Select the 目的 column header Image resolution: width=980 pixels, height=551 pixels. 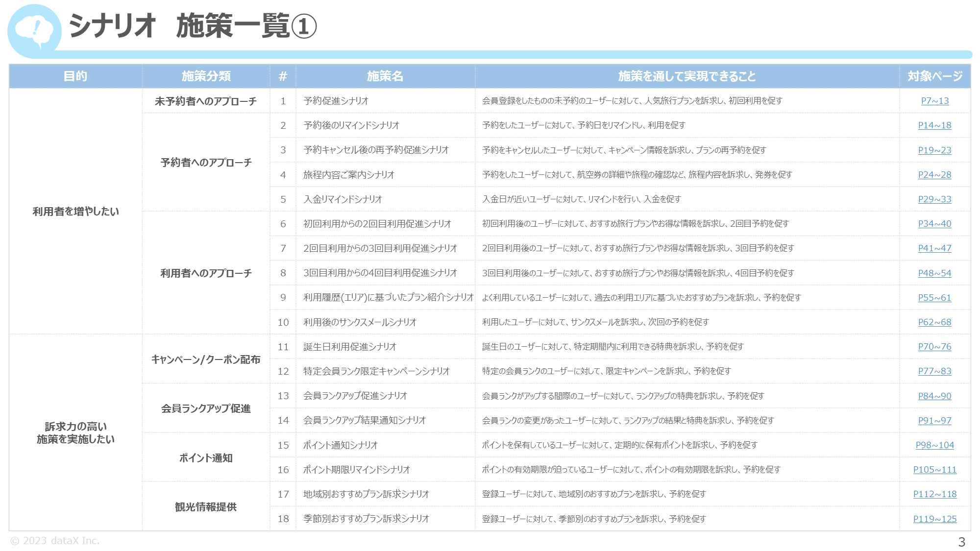point(75,76)
